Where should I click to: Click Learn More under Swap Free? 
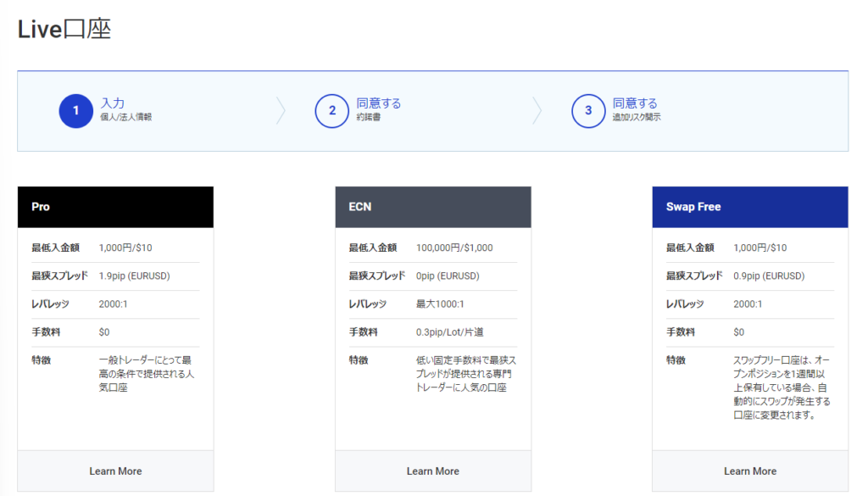(749, 471)
